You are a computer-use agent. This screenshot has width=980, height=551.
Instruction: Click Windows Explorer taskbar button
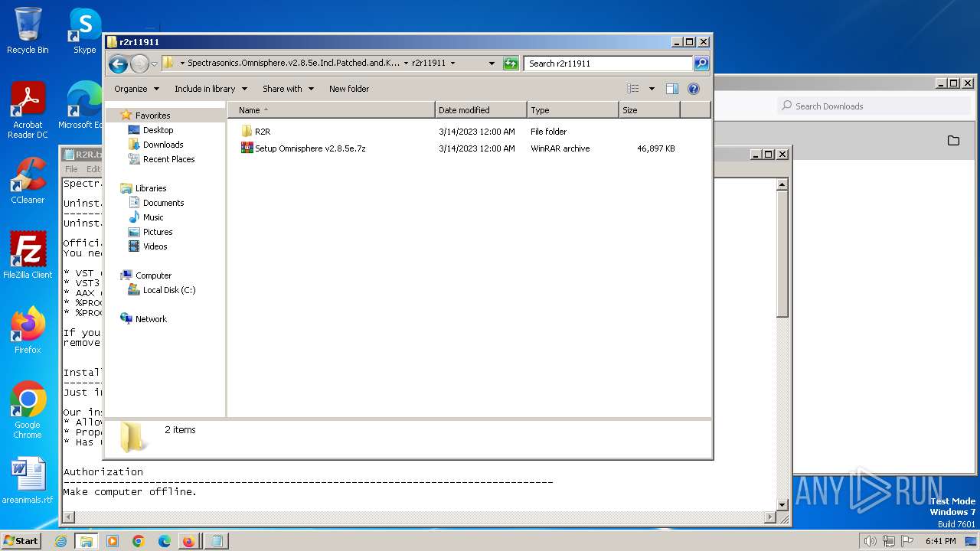pyautogui.click(x=87, y=541)
